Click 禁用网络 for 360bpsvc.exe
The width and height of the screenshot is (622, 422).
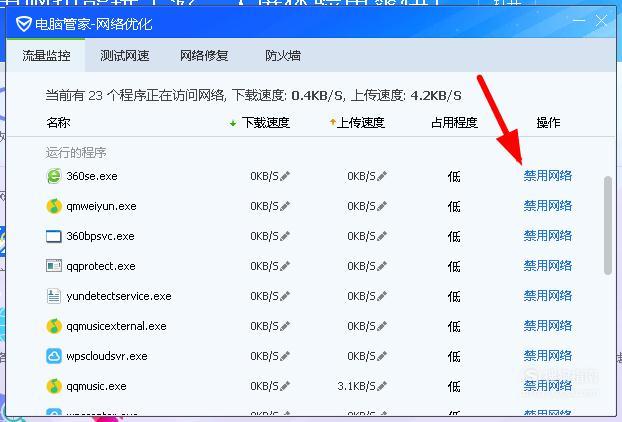547,236
